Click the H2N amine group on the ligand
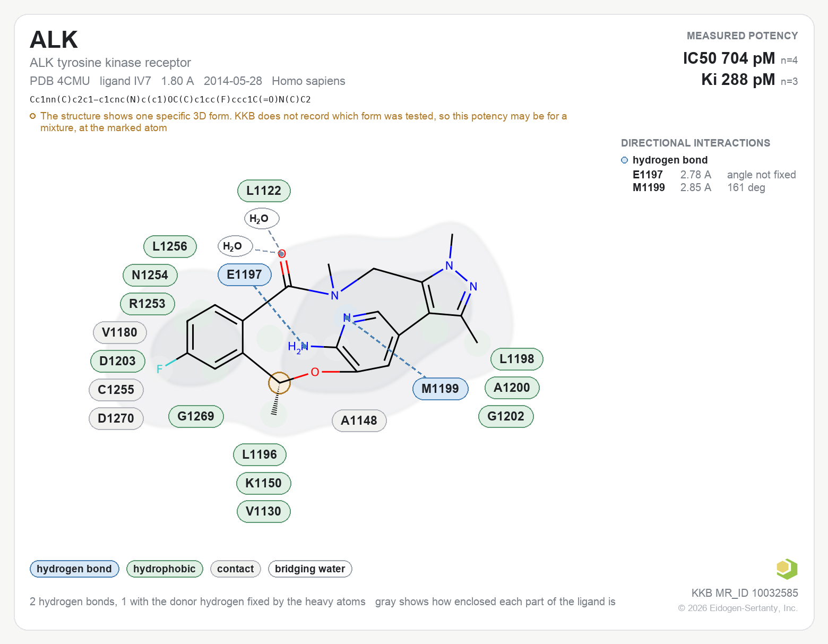This screenshot has height=644, width=828. 298,347
